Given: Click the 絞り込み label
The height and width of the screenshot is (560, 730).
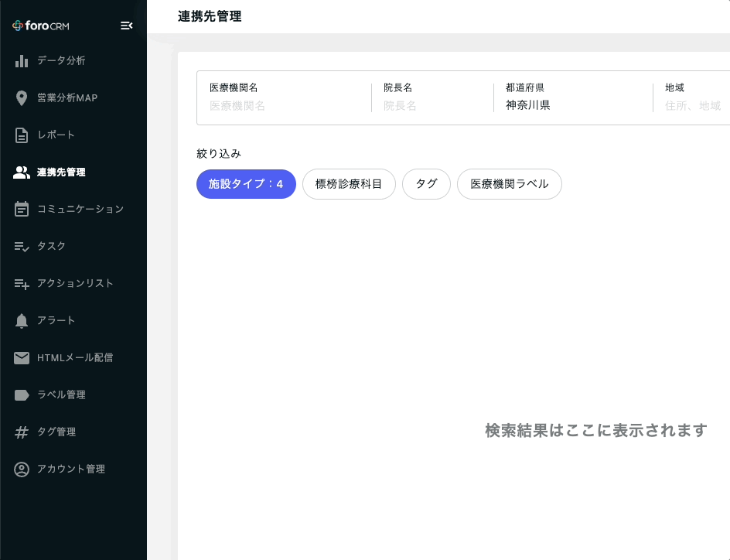Looking at the screenshot, I should tap(219, 154).
